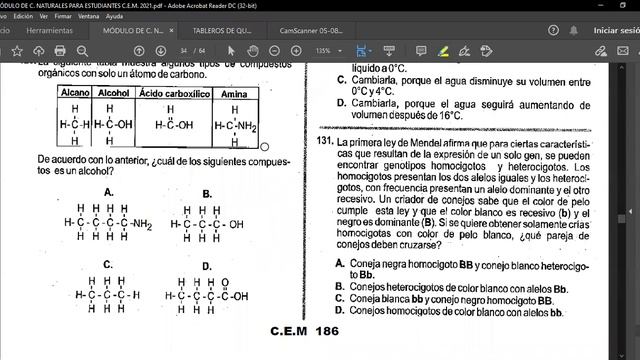Bookmark the file with the star icon
The width and height of the screenshot is (640, 360).
(17, 51)
